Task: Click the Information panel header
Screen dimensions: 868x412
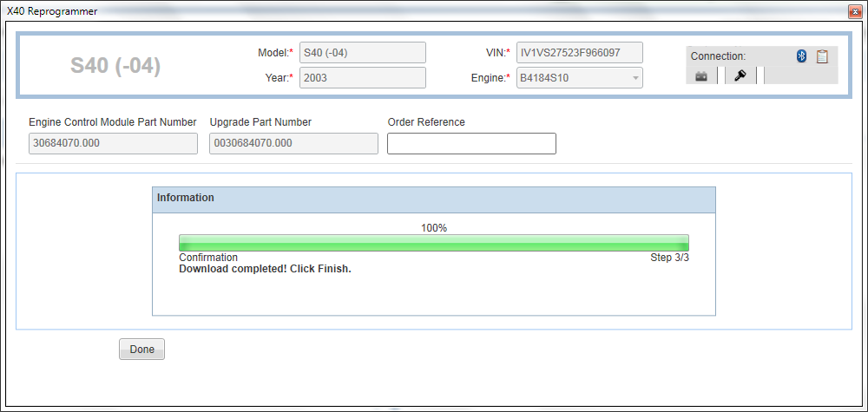Action: [x=434, y=199]
